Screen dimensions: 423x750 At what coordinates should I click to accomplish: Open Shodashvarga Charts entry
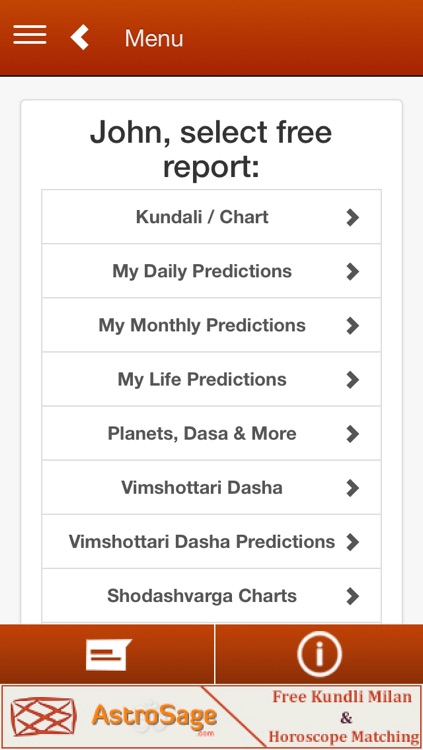tap(212, 596)
